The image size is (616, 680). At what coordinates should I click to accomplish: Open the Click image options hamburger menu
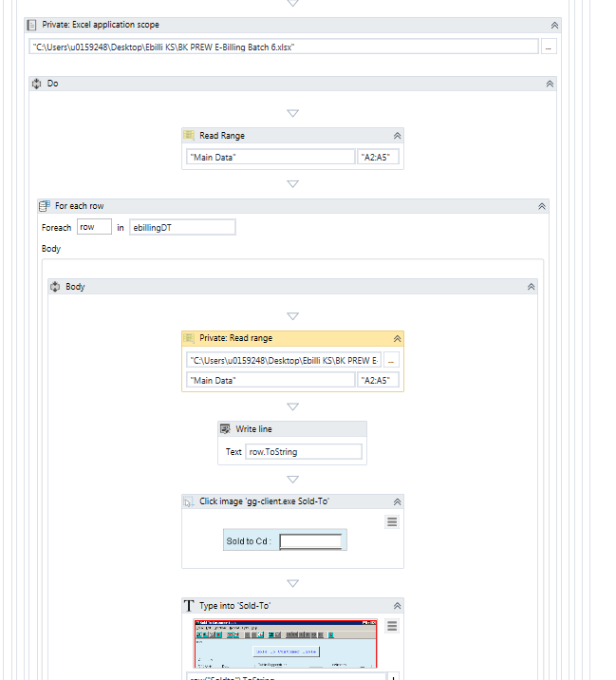pos(392,521)
